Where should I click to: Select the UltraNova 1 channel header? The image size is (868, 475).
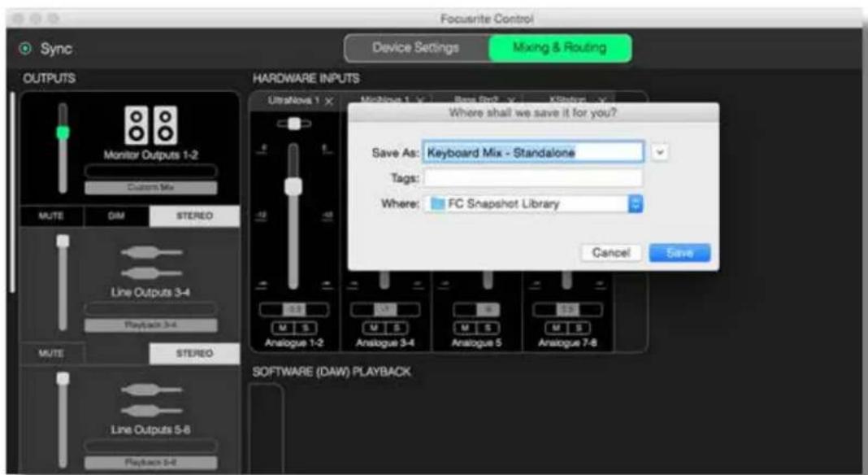(x=293, y=101)
